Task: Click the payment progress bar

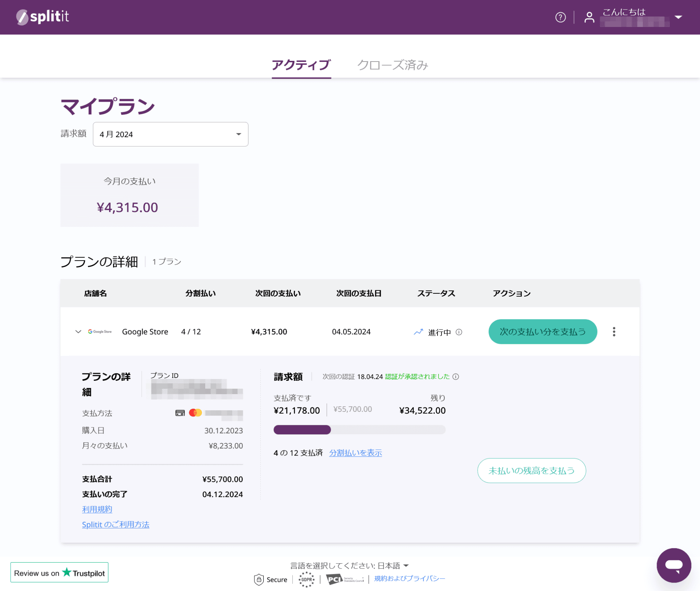Action: coord(359,430)
